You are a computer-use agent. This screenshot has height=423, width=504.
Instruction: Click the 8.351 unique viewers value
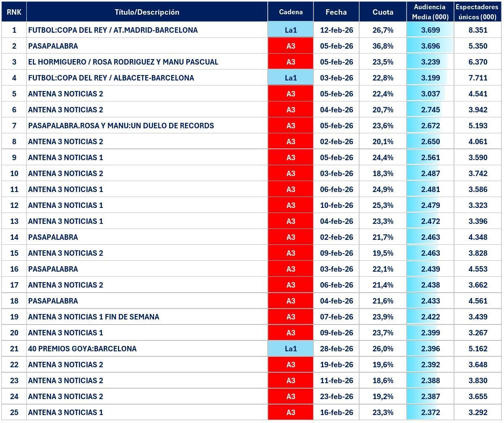[x=478, y=30]
